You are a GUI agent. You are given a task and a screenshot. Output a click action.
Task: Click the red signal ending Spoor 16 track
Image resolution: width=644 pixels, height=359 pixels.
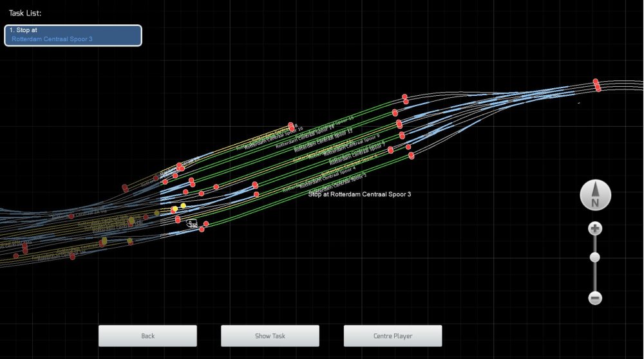[x=291, y=126]
